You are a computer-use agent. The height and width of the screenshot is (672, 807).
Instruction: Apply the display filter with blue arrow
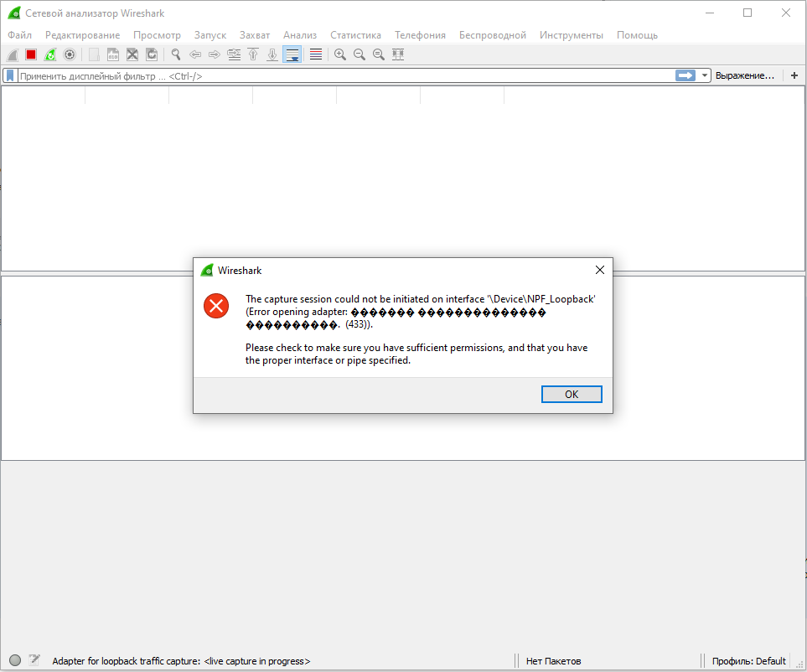tap(685, 75)
